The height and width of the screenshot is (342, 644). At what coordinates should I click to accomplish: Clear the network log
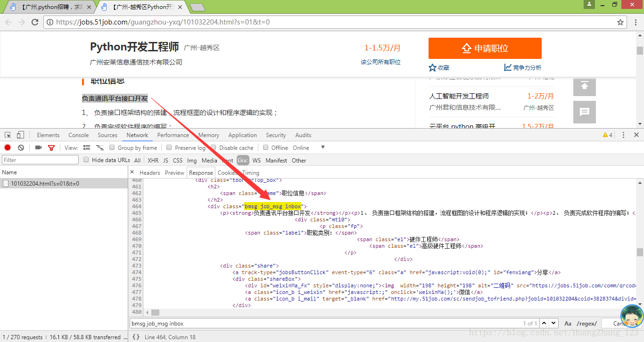pyautogui.click(x=21, y=147)
